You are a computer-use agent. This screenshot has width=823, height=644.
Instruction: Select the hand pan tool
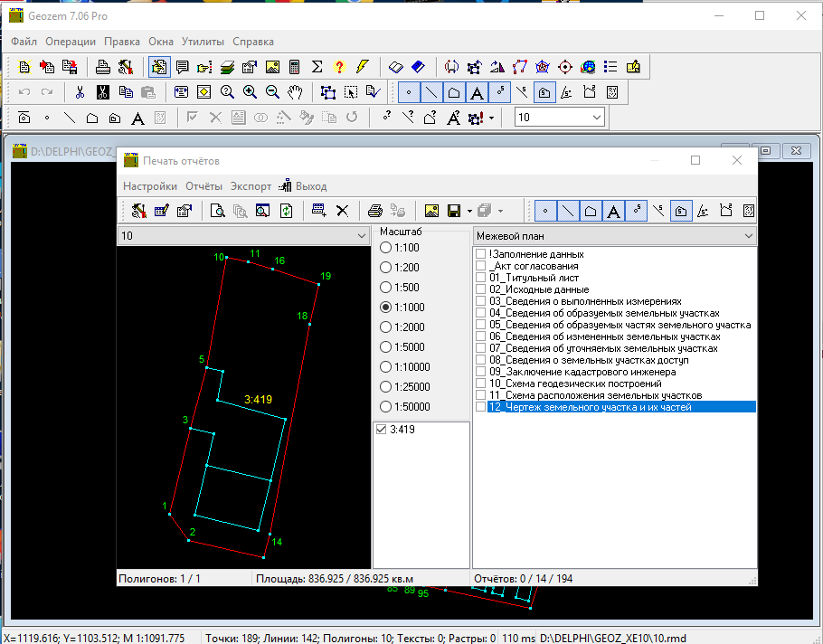[295, 92]
